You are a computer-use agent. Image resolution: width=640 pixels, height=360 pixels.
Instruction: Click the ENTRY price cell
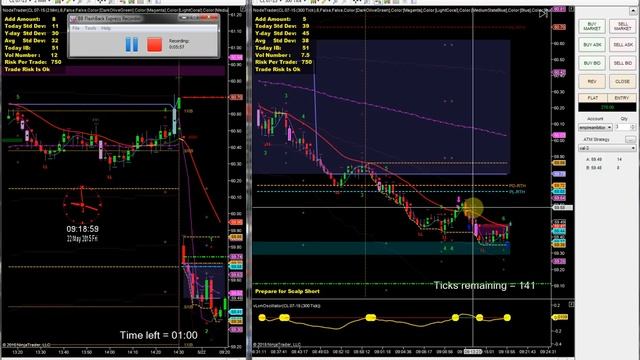(x=622, y=98)
